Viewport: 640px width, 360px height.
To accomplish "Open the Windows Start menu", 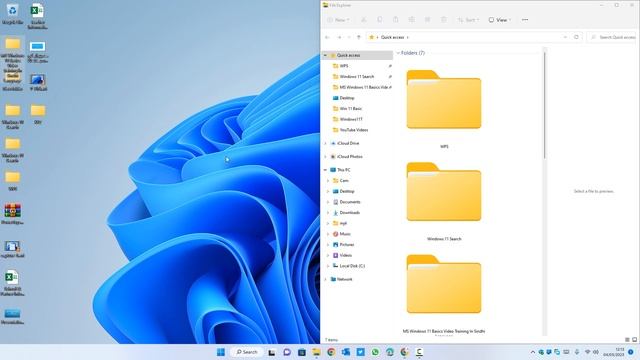I will [x=221, y=352].
